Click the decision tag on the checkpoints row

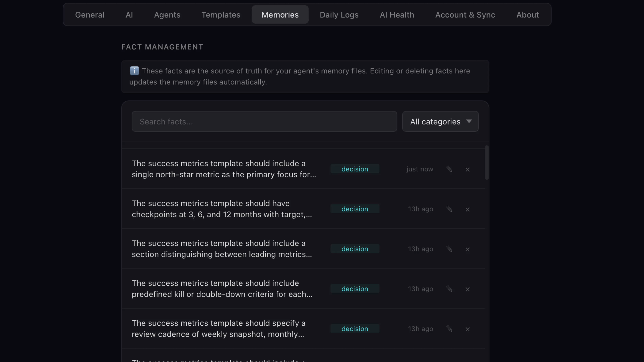click(x=355, y=209)
